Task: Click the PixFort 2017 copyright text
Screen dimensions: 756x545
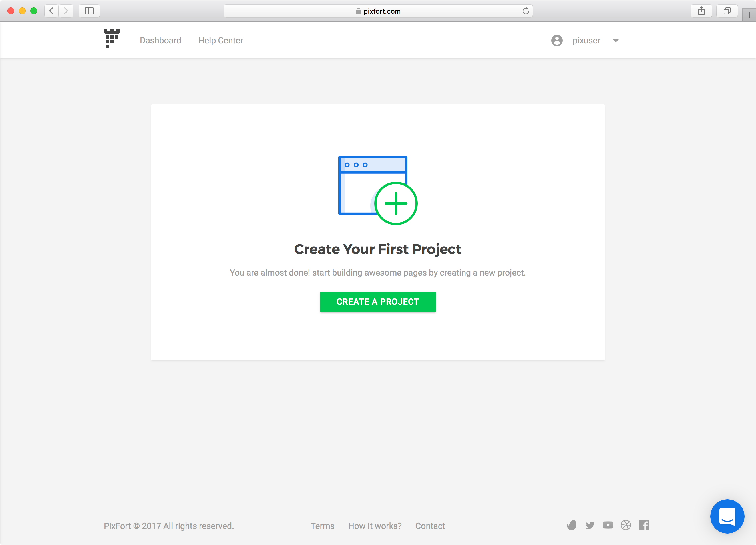Action: click(169, 526)
